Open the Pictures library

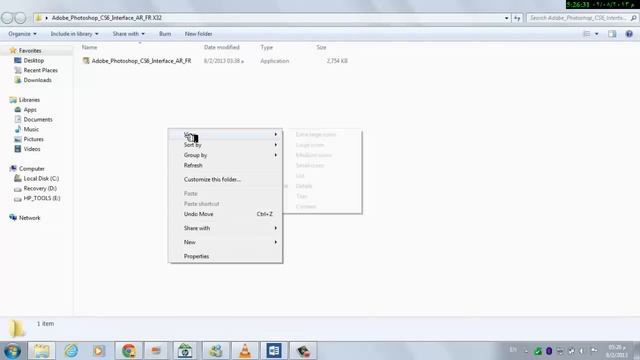(x=33, y=139)
